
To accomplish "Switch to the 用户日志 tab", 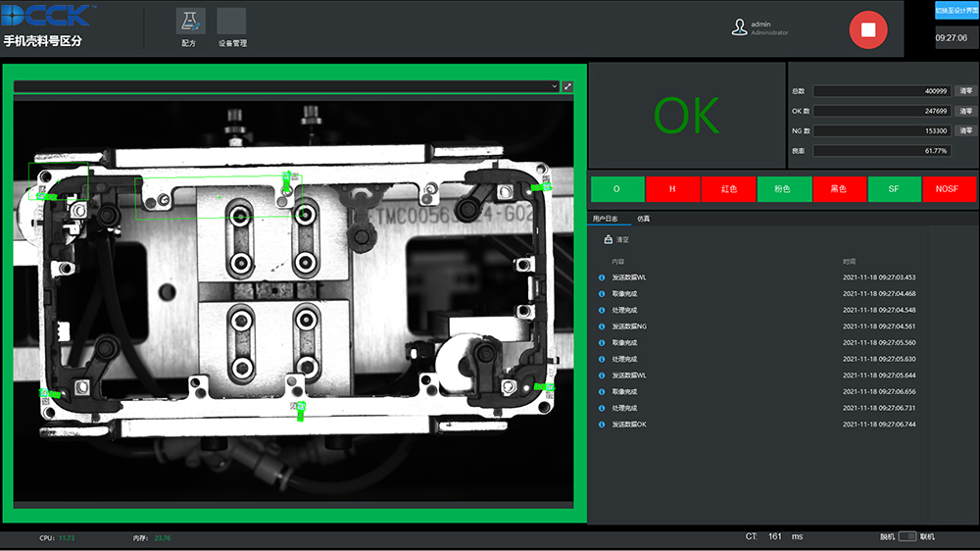I will click(606, 218).
